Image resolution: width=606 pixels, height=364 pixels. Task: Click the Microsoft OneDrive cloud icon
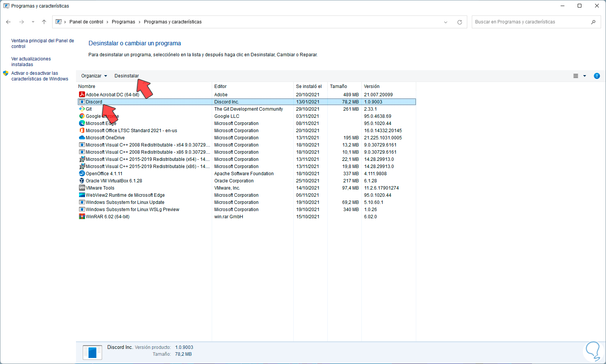point(82,137)
